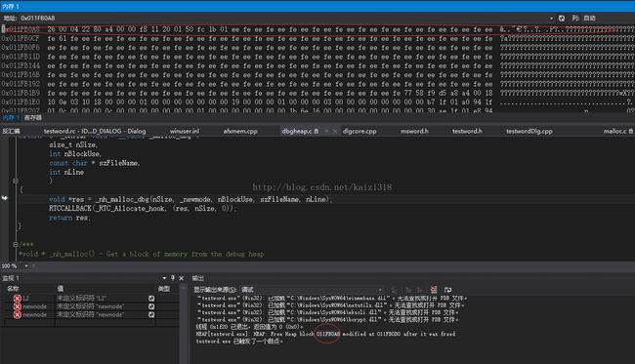Click the 'return res' code line
The width and height of the screenshot is (635, 364).
pyautogui.click(x=69, y=218)
